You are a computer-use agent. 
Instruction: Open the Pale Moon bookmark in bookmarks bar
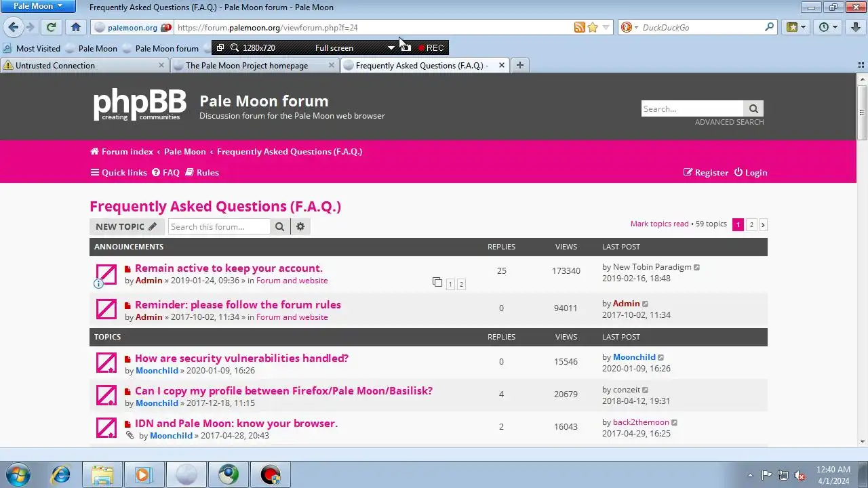coord(91,48)
